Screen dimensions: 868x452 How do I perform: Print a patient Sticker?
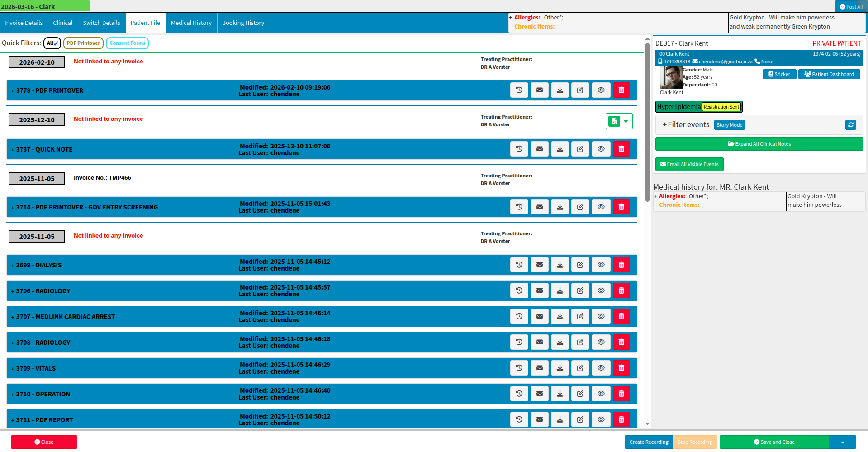779,74
